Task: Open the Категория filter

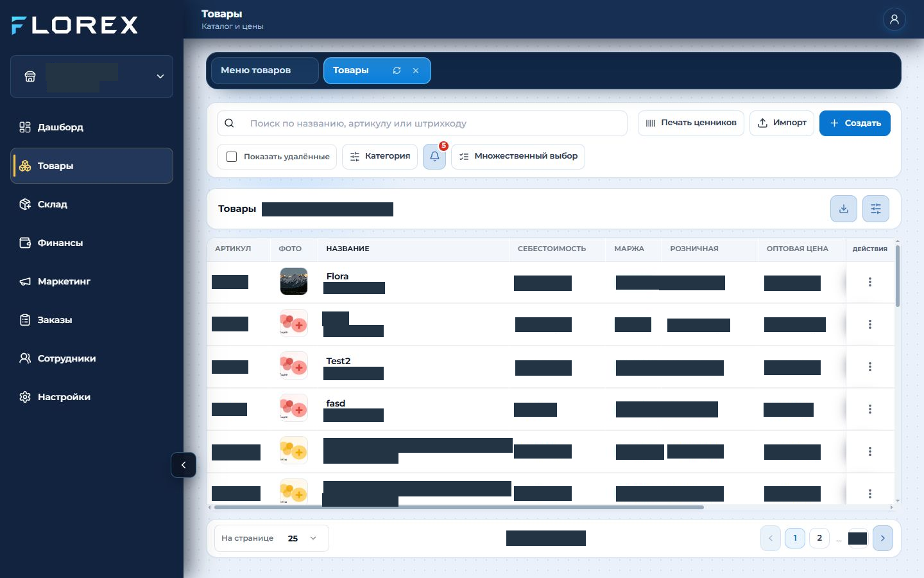Action: tap(380, 157)
